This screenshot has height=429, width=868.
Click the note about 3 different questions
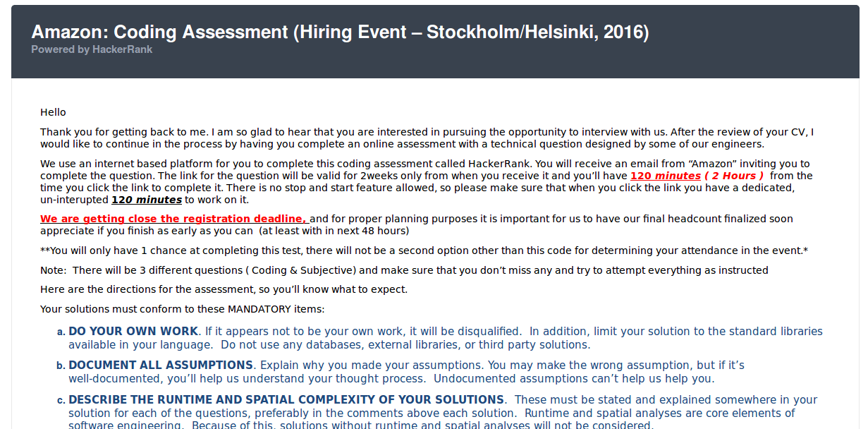(404, 270)
